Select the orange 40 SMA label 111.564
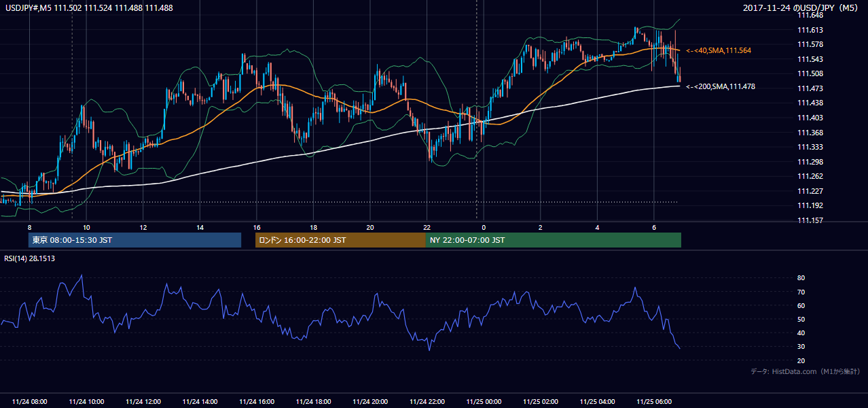 pyautogui.click(x=719, y=50)
